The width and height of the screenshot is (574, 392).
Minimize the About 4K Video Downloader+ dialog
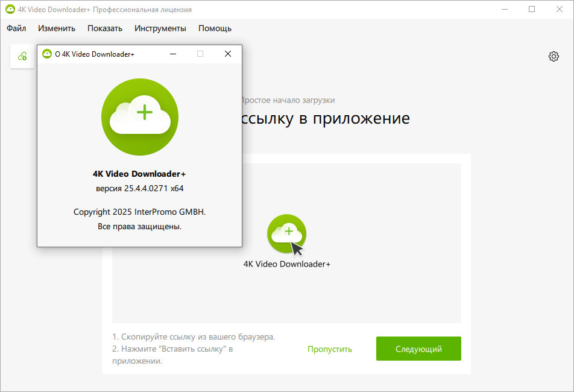(173, 54)
